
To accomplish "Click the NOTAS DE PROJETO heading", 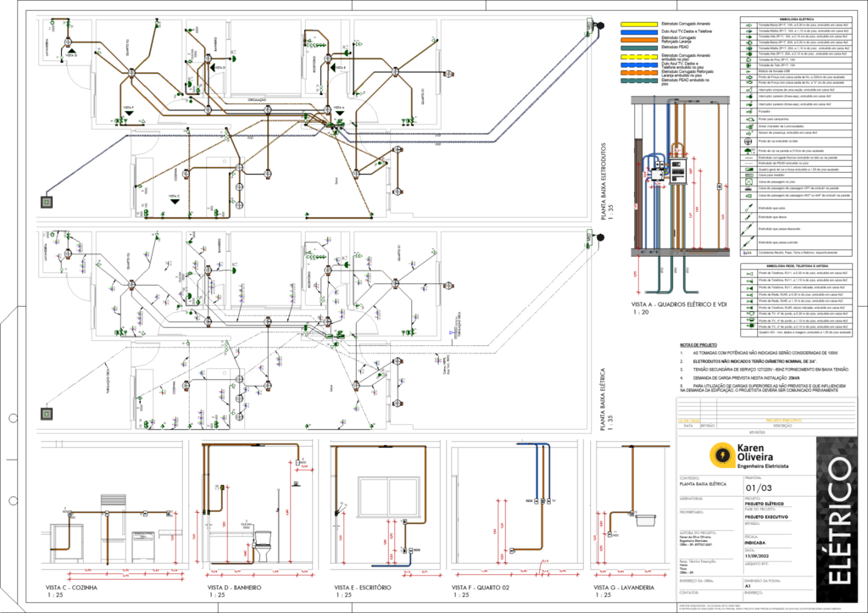I will (698, 345).
